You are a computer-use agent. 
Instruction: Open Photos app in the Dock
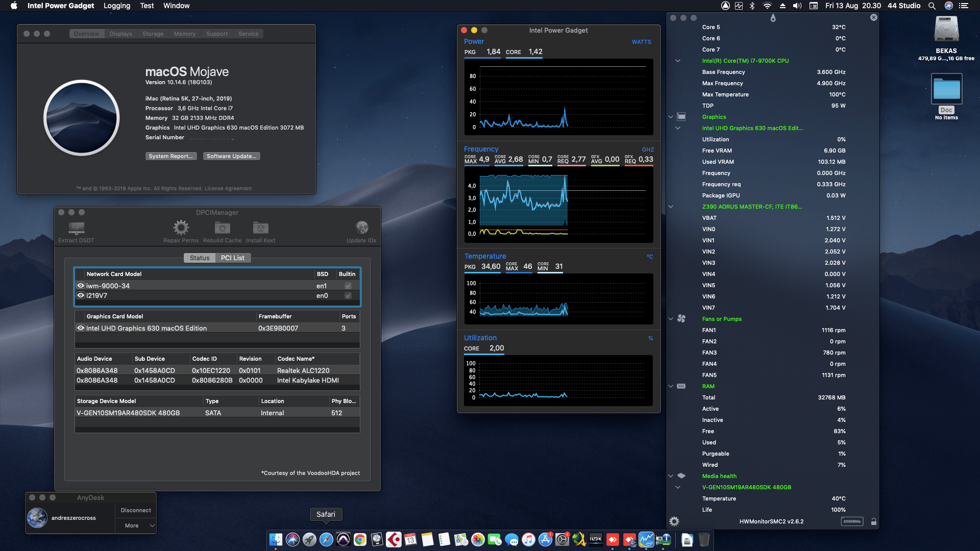click(478, 539)
